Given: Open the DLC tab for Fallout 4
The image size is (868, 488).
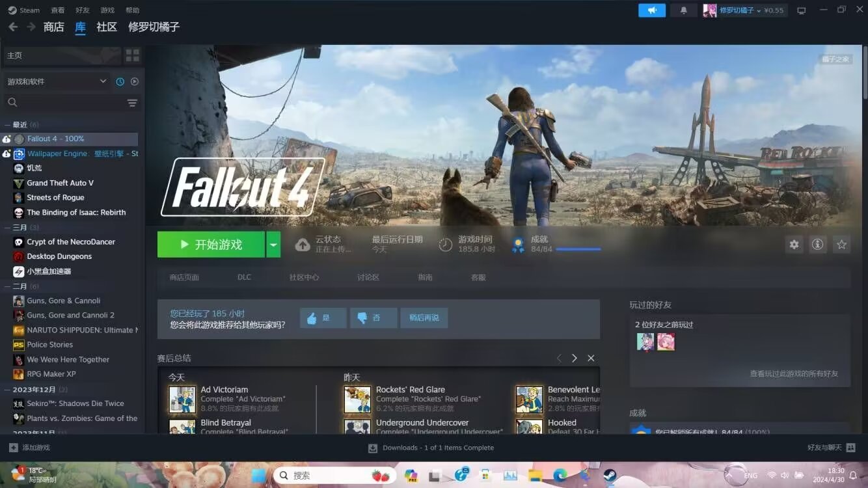Looking at the screenshot, I should 244,277.
